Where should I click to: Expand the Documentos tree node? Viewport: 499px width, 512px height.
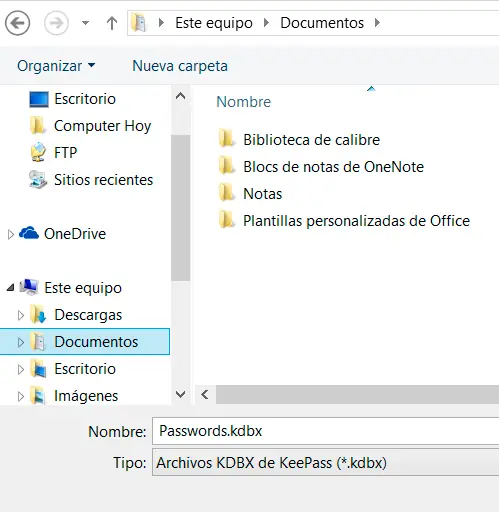(x=21, y=342)
